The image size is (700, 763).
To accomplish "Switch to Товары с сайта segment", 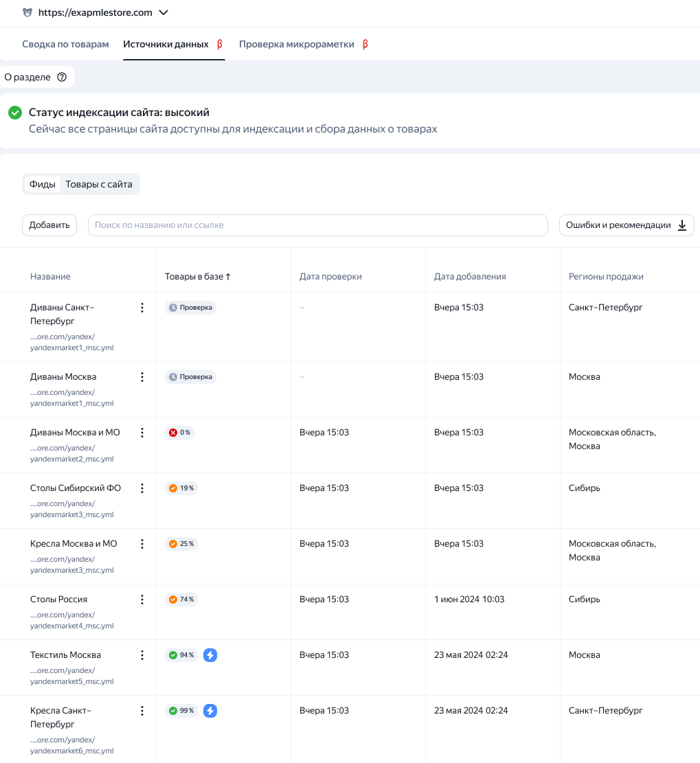I will (x=99, y=184).
